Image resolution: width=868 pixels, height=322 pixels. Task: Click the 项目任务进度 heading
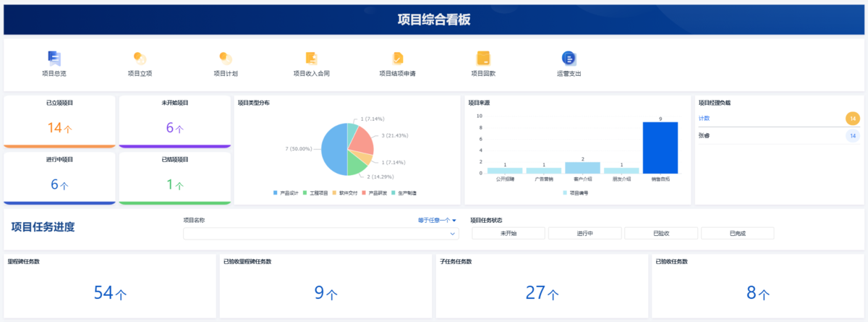(x=43, y=227)
